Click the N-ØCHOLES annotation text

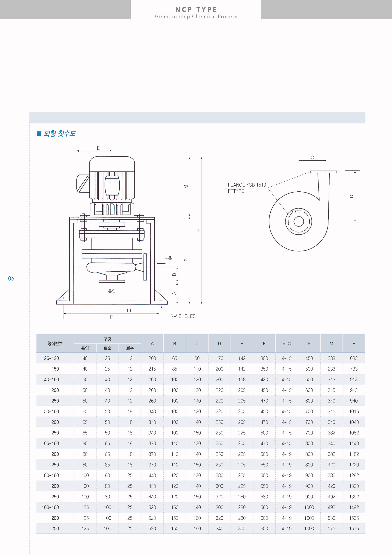pyautogui.click(x=183, y=316)
